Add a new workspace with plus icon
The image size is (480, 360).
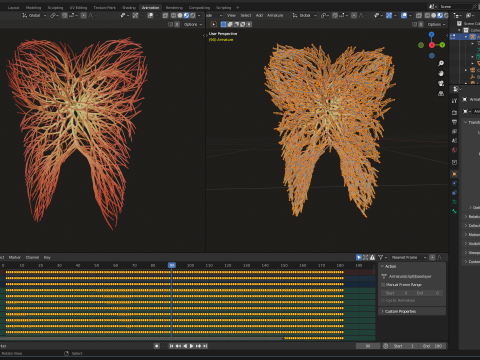coord(238,7)
